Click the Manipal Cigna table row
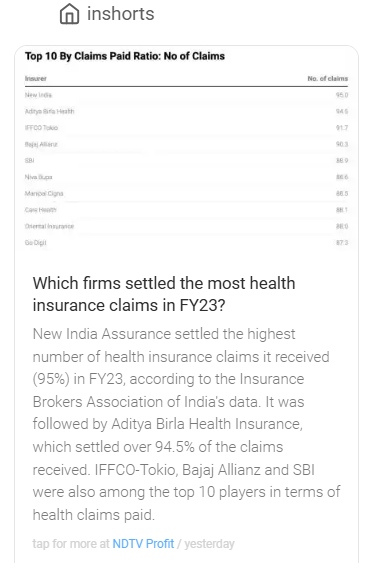375x563 pixels. tap(186, 194)
